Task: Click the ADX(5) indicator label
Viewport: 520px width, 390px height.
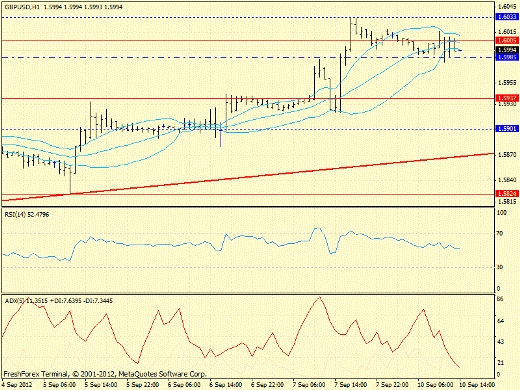Action: pyautogui.click(x=59, y=301)
